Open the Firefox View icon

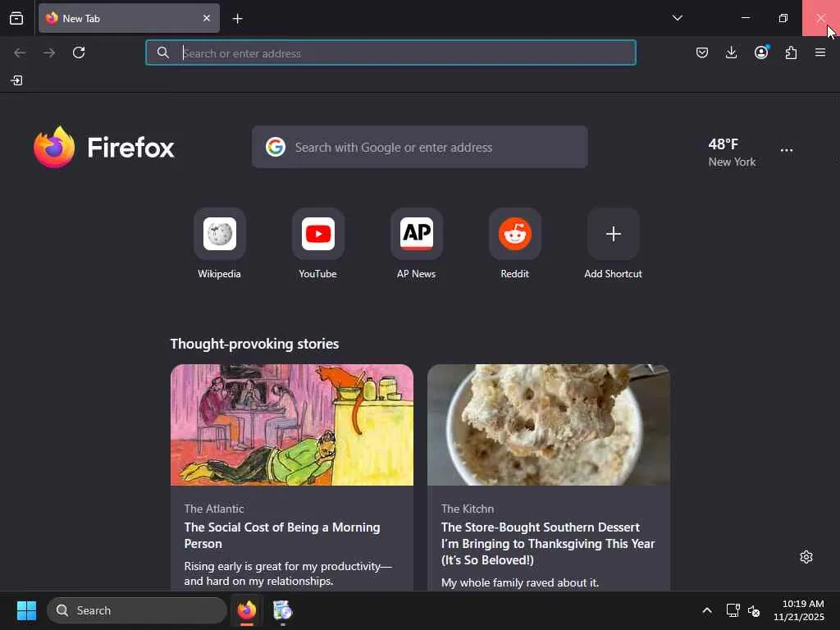coord(16,18)
